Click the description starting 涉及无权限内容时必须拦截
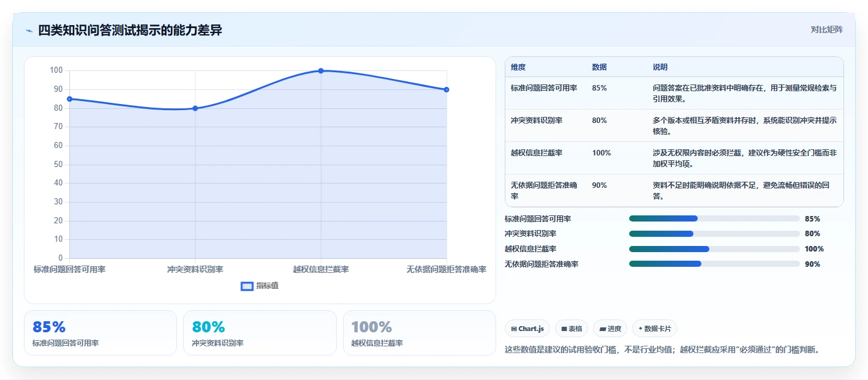Screen dimensions: 868x380 [744, 158]
